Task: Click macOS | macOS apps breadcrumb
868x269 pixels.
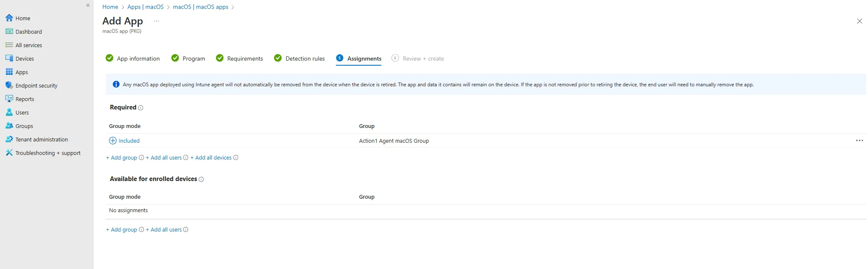Action: point(200,7)
